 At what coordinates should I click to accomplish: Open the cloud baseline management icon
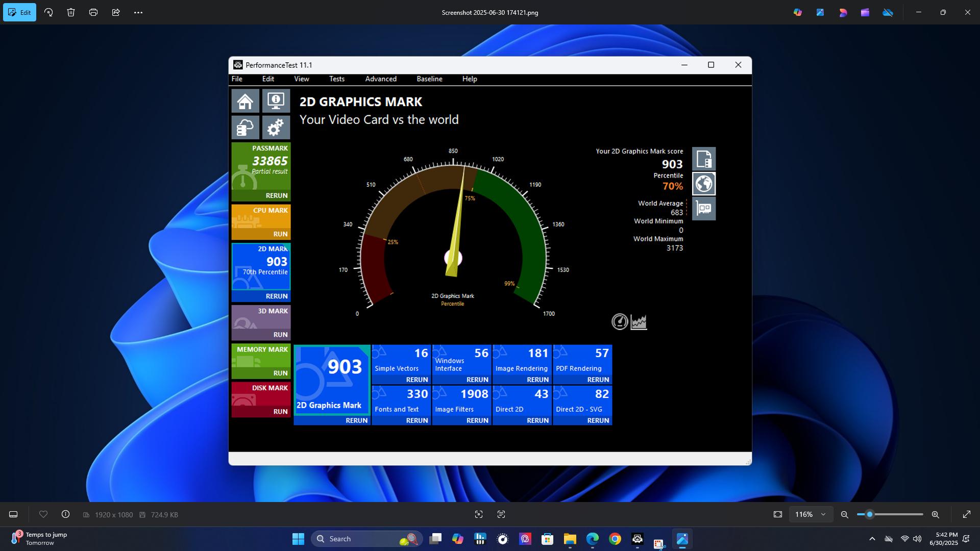245,128
